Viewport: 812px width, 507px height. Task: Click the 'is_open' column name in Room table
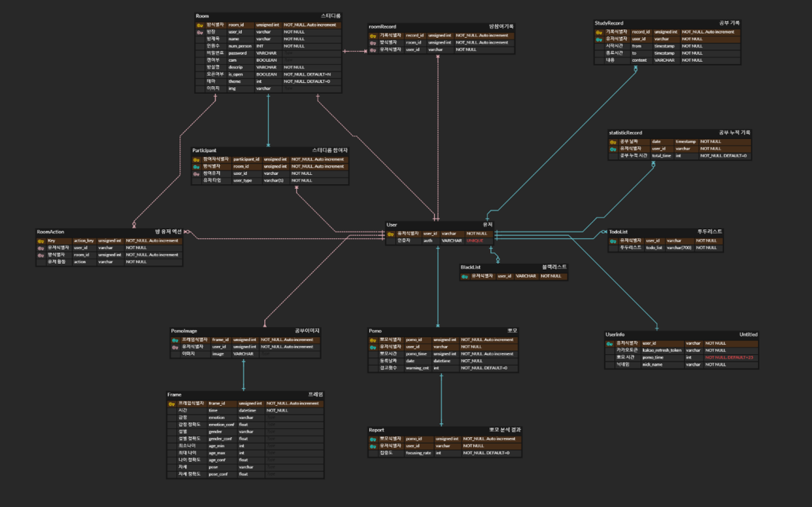pyautogui.click(x=236, y=74)
